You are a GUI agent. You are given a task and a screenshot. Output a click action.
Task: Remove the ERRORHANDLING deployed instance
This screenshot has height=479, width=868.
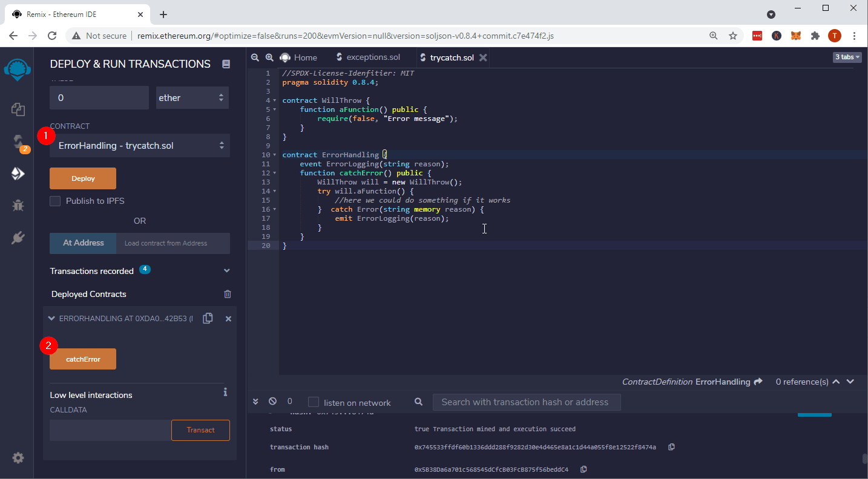228,319
